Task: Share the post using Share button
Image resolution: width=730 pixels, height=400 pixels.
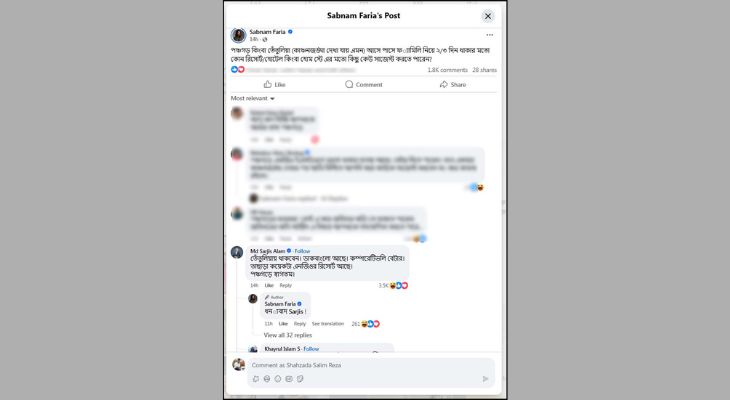Action: tap(453, 84)
